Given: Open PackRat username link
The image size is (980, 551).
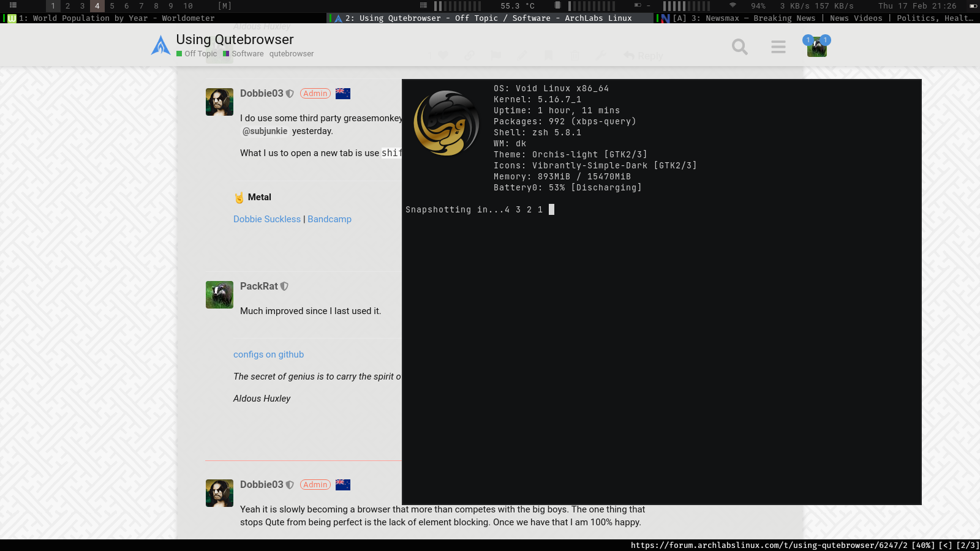Looking at the screenshot, I should pyautogui.click(x=259, y=286).
